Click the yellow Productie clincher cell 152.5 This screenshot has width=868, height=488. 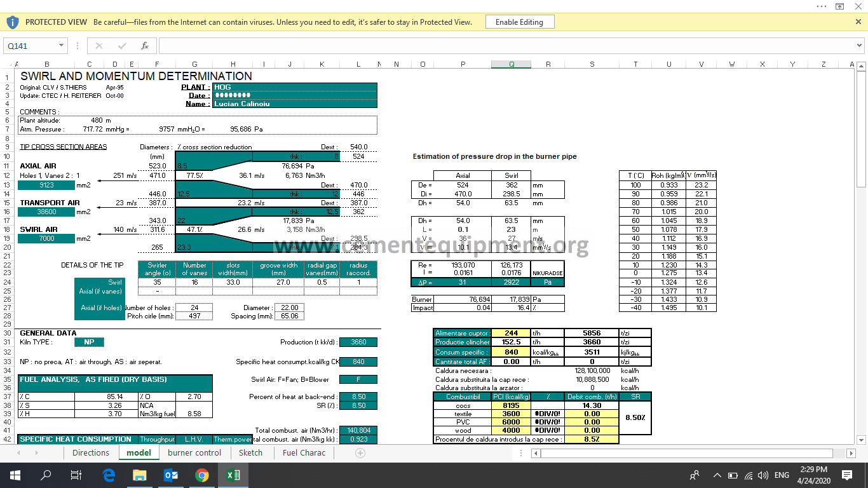coord(512,342)
